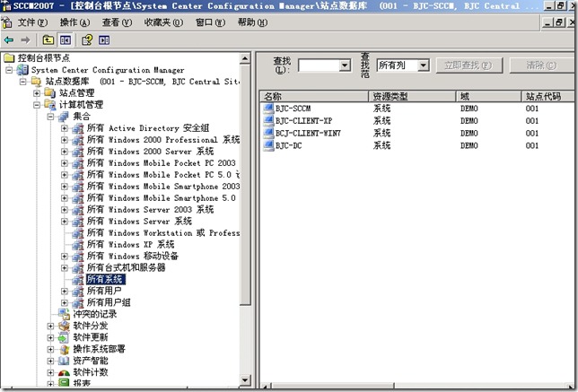578x392 pixels.
Task: Toggle the show/hide action pane icon
Action: (104, 39)
